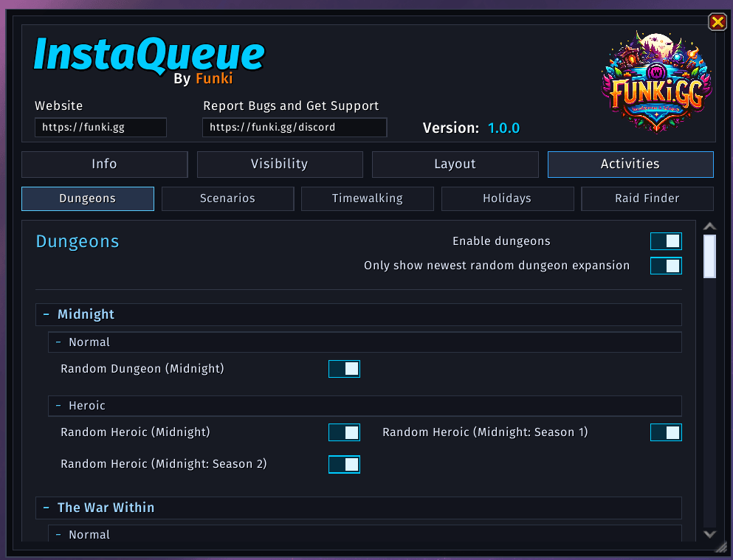This screenshot has width=733, height=560.
Task: Collapse the Midnight expansion section
Action: pos(359,314)
